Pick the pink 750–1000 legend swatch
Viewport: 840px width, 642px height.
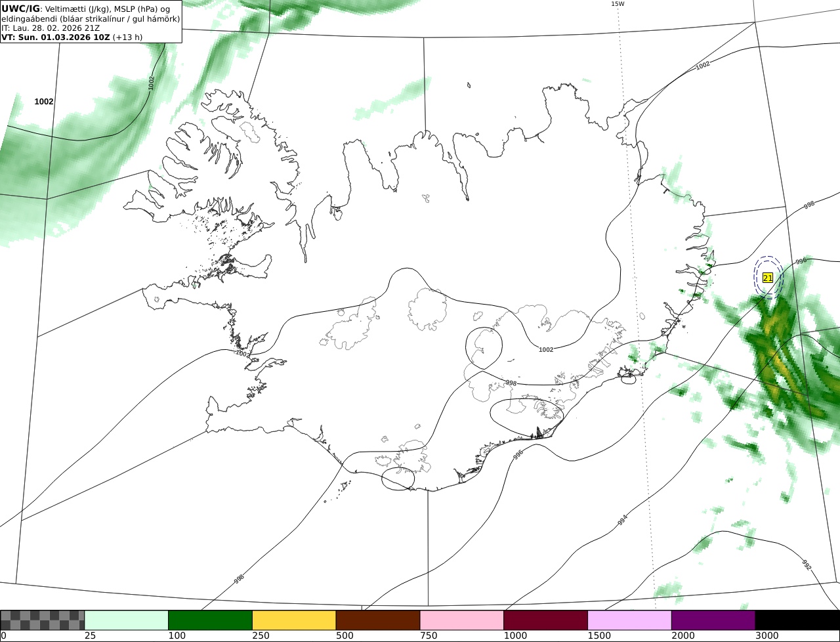click(462, 620)
